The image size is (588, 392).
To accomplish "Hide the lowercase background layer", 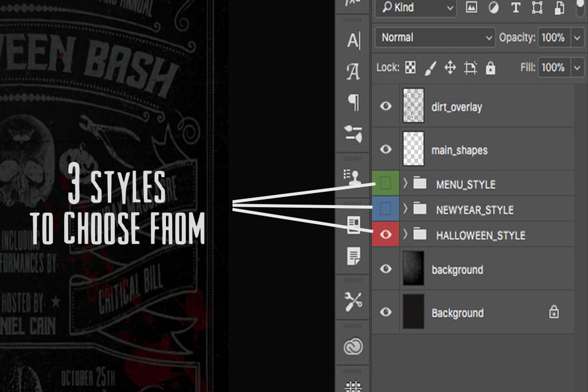I will pos(386,269).
